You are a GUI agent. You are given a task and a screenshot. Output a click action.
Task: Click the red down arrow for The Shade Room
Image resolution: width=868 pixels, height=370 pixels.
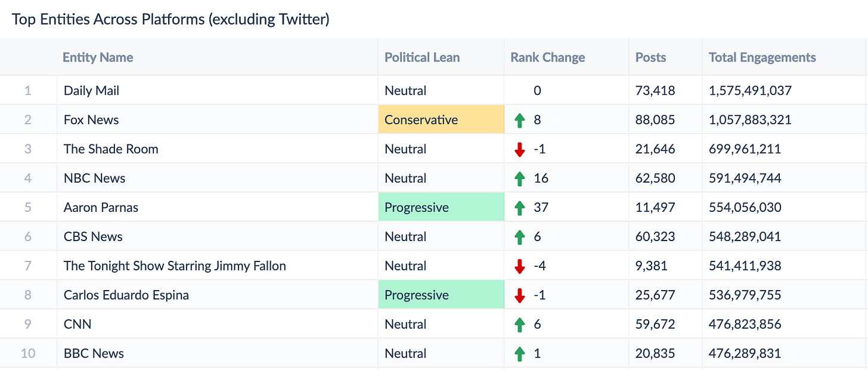[519, 149]
